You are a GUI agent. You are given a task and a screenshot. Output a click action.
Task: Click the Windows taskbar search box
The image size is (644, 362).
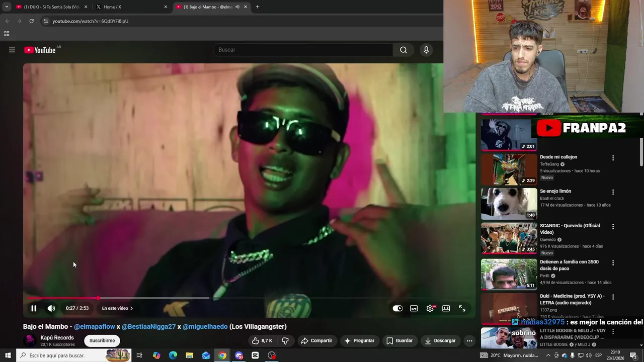coord(74,355)
